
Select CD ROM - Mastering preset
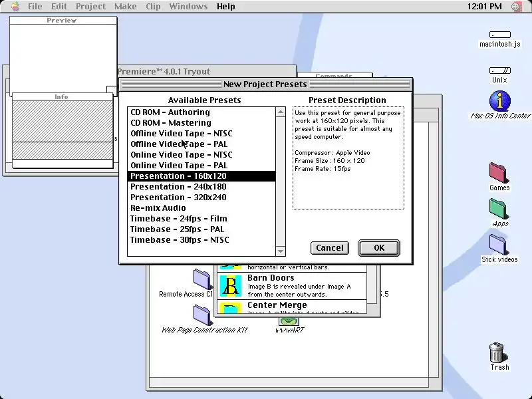pyautogui.click(x=201, y=123)
